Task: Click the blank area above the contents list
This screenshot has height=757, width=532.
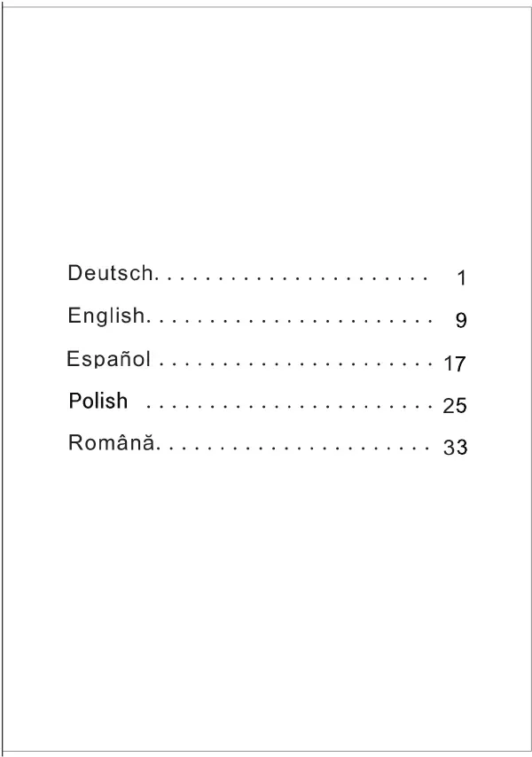Action: (266, 135)
